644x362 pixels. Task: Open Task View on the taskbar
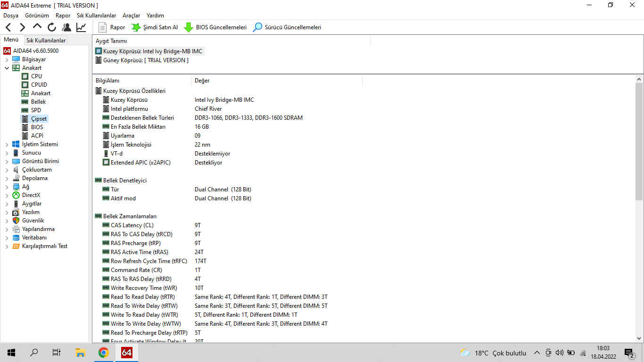[x=57, y=353]
